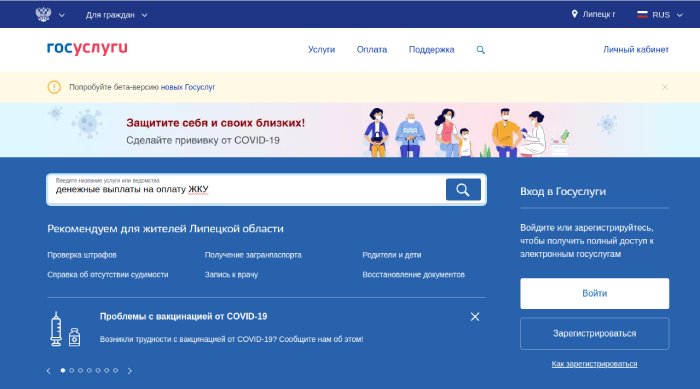Open 'Запись к врачу' link

pyautogui.click(x=231, y=275)
